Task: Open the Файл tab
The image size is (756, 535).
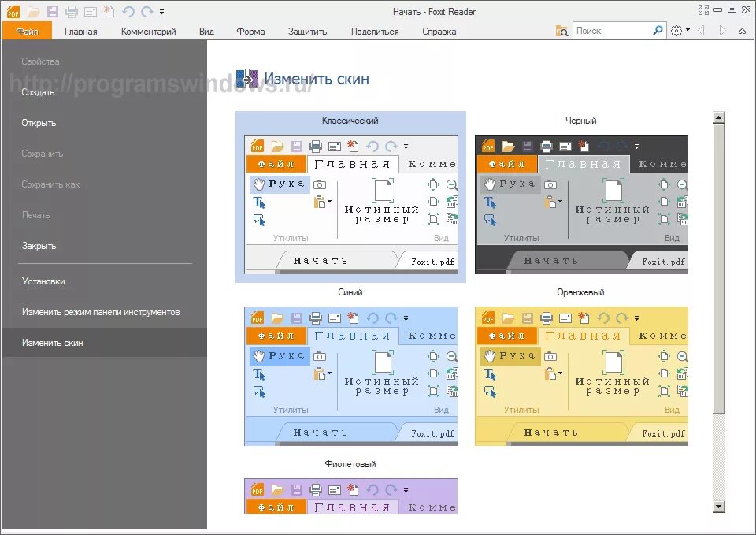Action: coord(27,32)
